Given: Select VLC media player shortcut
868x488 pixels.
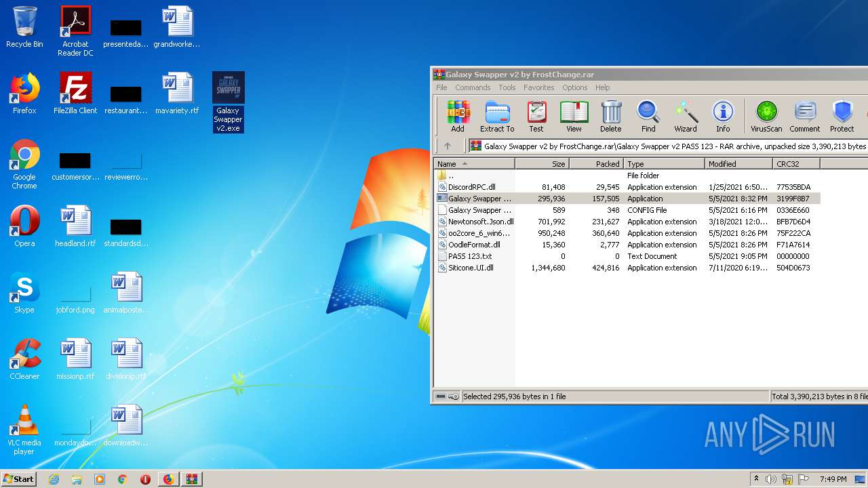Looking at the screenshot, I should (24, 430).
